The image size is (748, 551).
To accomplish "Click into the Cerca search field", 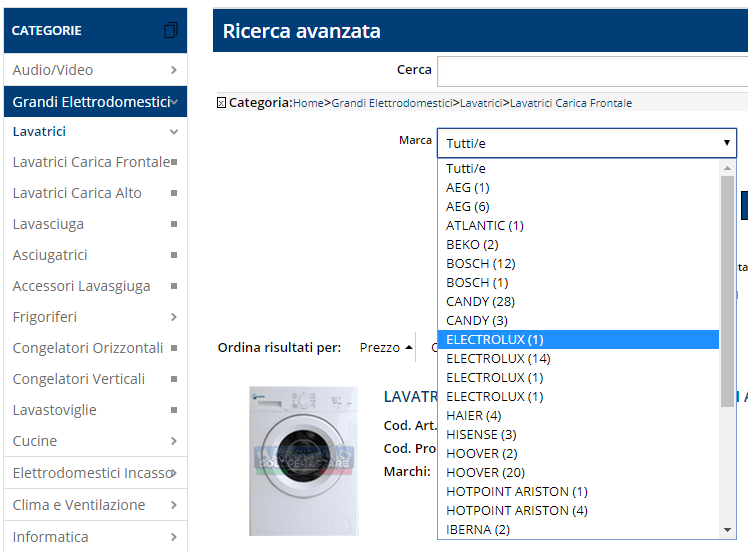I will pos(592,72).
